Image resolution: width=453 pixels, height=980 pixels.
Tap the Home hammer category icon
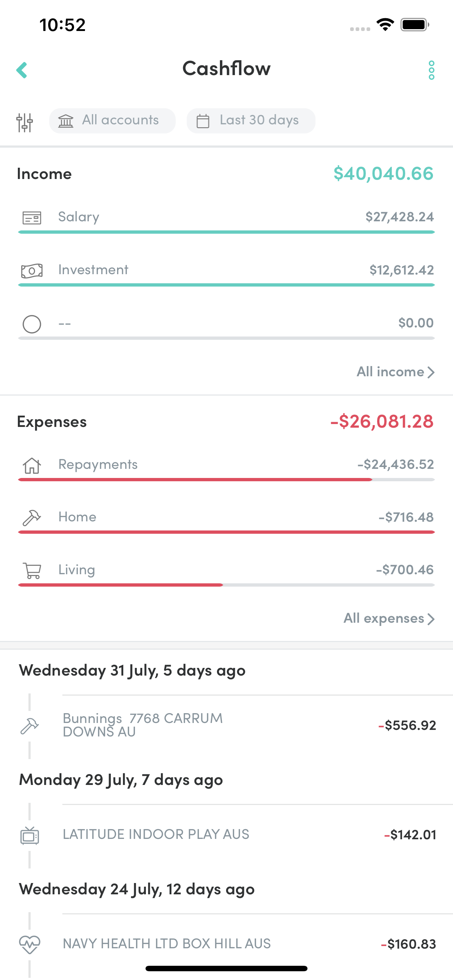[32, 518]
